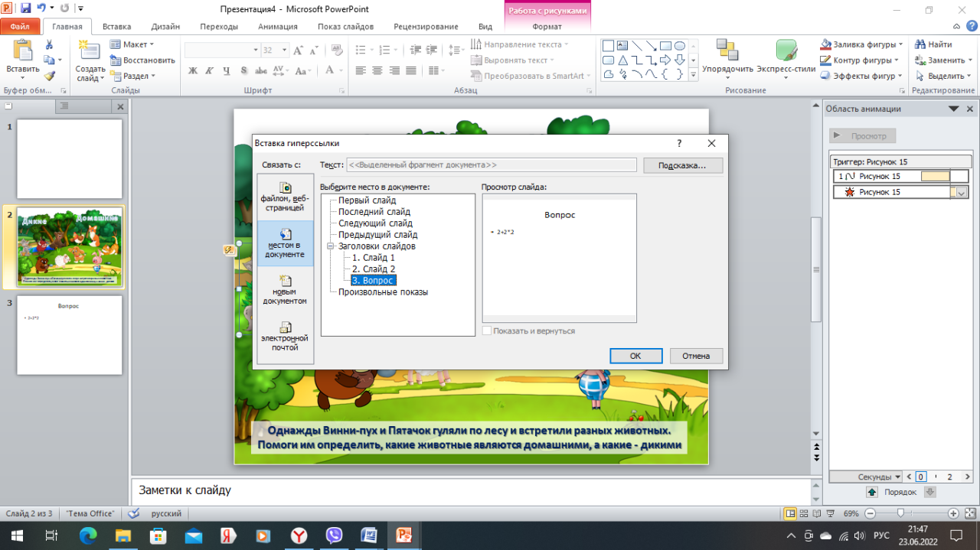
Task: Open Эффекты фигур effects dropdown
Action: (x=861, y=76)
